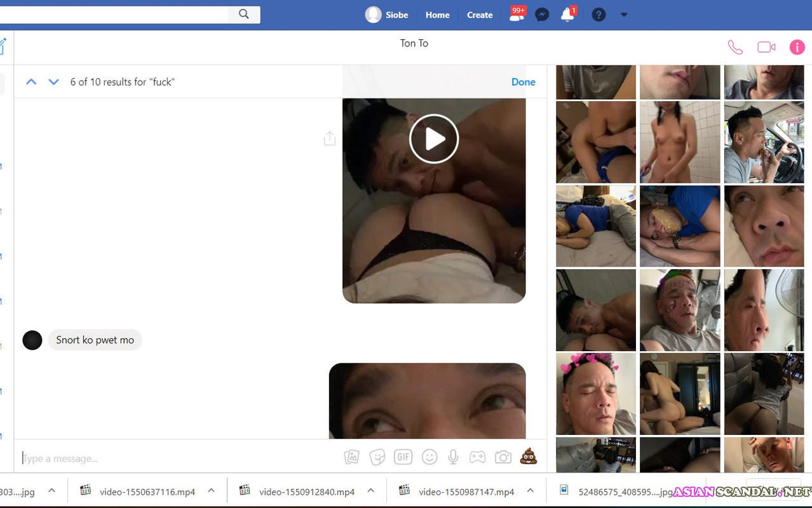Record a voice clip with microphone icon
The height and width of the screenshot is (508, 812).
tap(453, 457)
